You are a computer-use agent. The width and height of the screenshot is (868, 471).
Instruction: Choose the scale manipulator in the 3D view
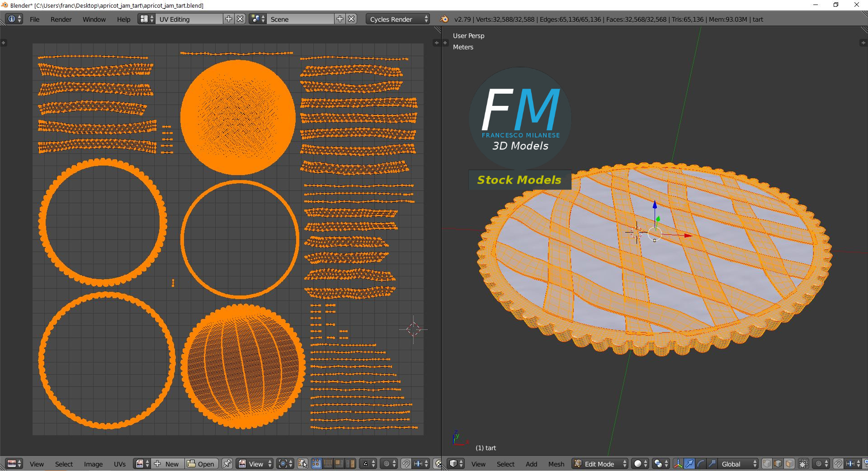pos(712,464)
